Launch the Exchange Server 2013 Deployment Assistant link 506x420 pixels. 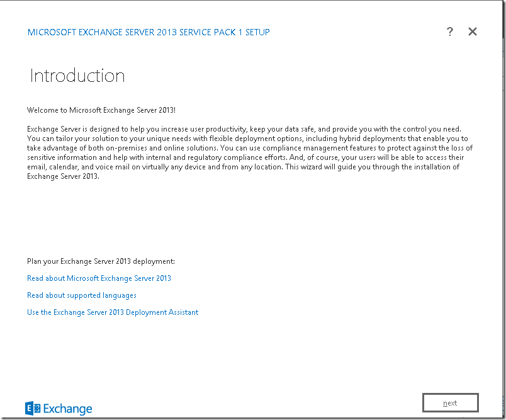click(113, 312)
